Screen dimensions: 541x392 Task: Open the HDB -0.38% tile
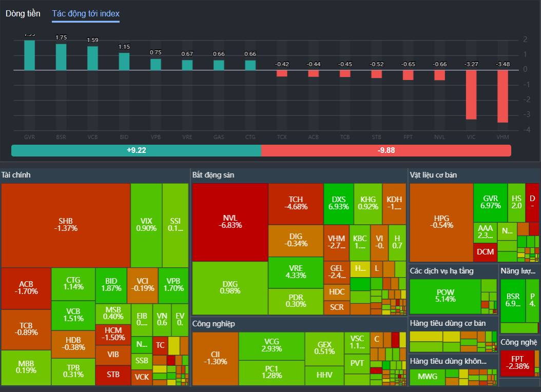pyautogui.click(x=73, y=344)
